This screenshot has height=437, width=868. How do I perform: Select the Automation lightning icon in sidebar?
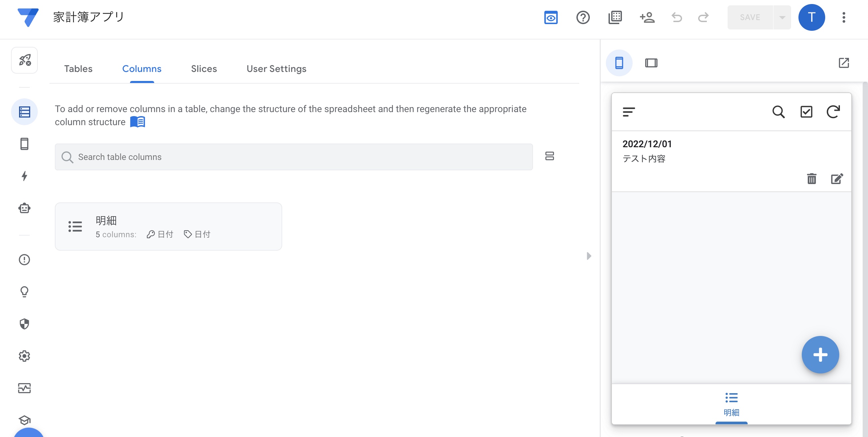pos(24,176)
